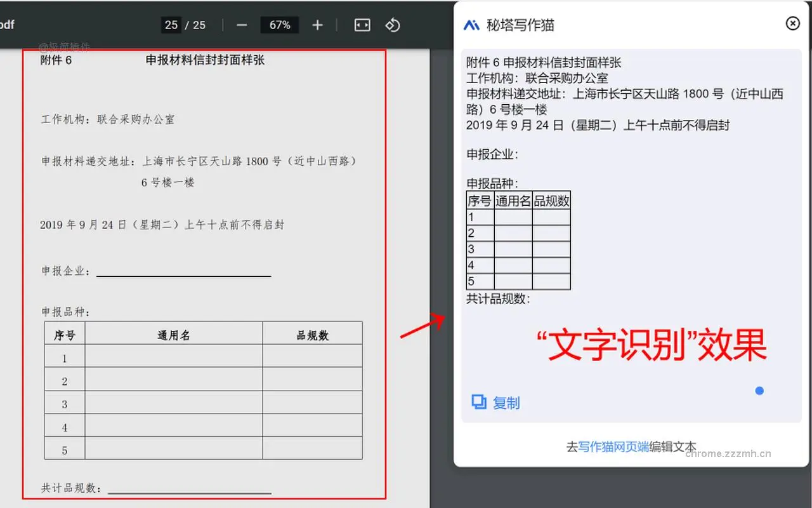
Task: Click the blank line after 共计品规数 in PDF
Action: coord(190,490)
